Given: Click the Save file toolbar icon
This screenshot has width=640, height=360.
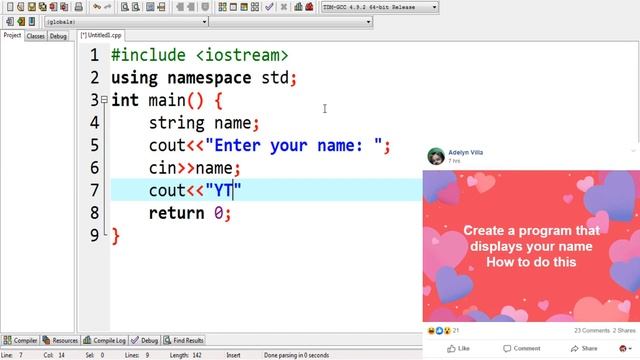Looking at the screenshot, I should pos(31,7).
